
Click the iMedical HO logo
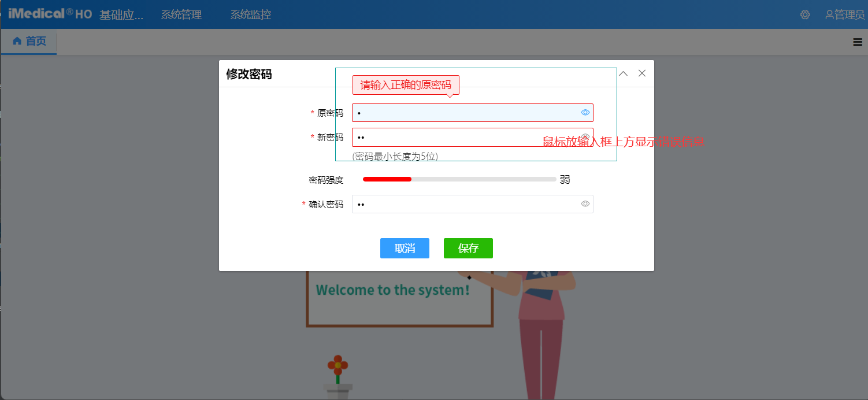[x=50, y=14]
